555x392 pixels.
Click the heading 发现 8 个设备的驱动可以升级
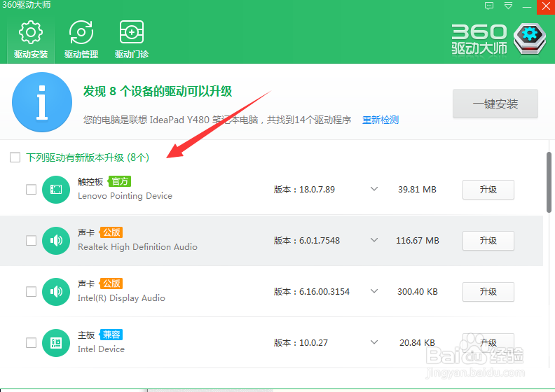158,91
